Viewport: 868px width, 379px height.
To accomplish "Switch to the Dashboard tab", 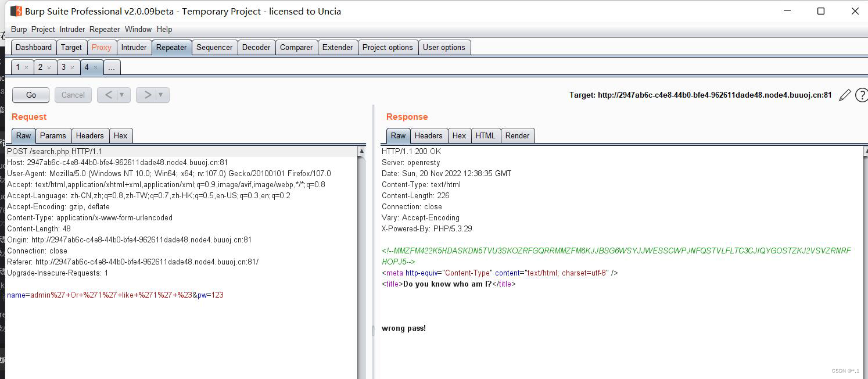I will [x=34, y=47].
